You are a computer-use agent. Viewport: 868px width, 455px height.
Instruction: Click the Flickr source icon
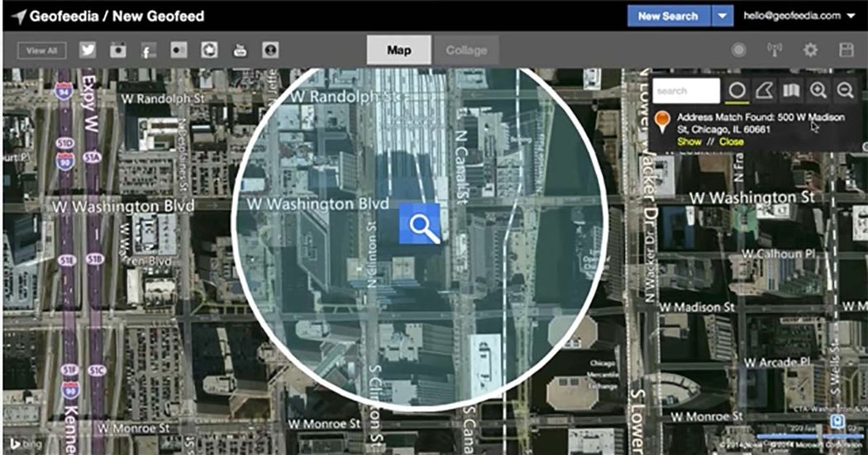click(179, 50)
